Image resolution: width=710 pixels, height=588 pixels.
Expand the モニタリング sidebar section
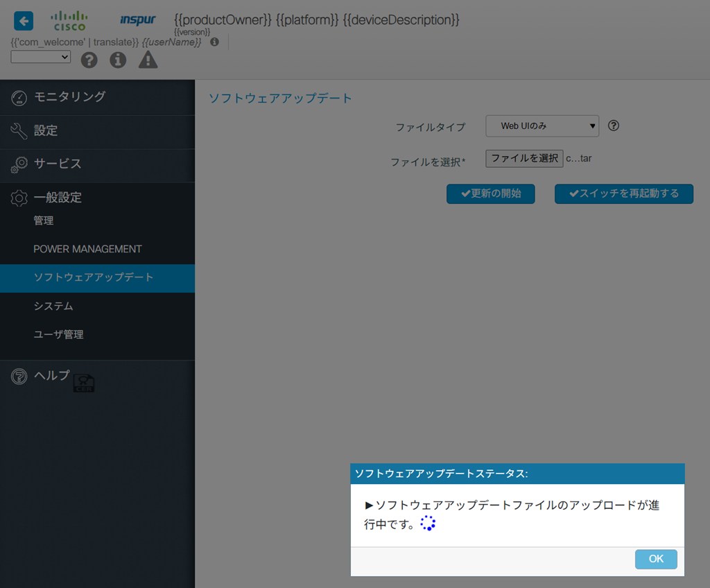point(69,96)
